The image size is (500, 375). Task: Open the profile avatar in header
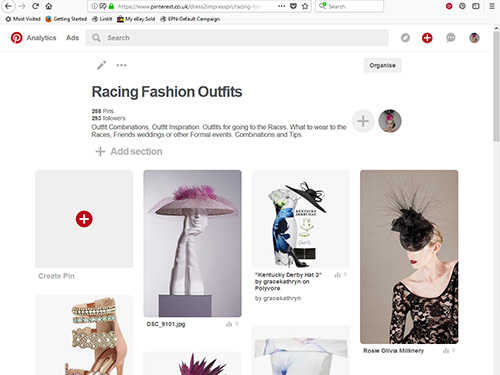click(474, 38)
